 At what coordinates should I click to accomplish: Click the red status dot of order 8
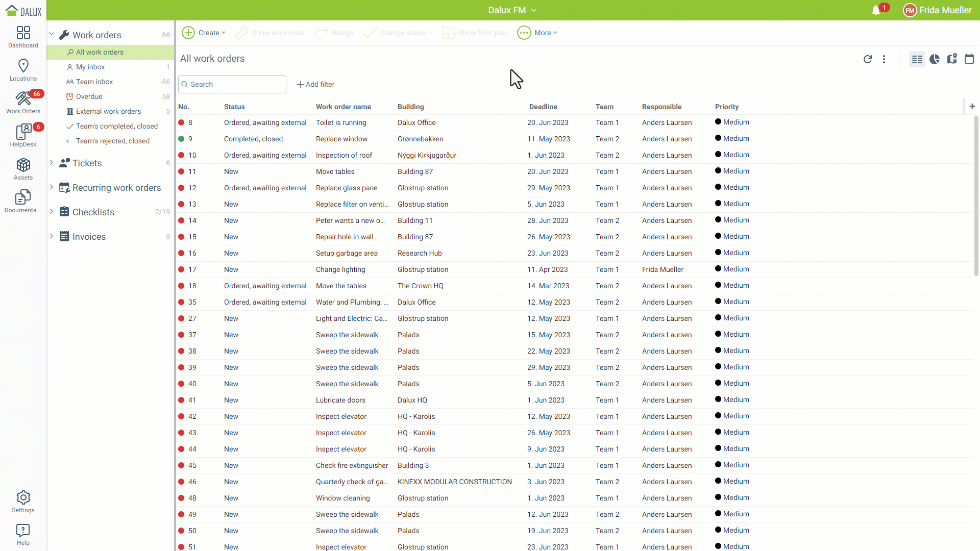[181, 122]
